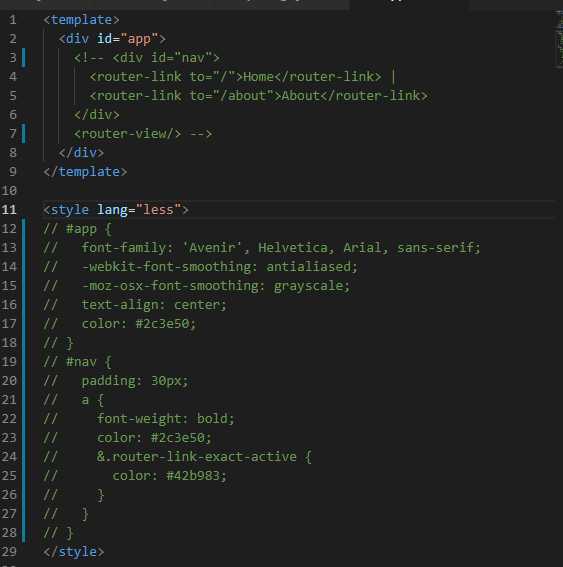This screenshot has width=563, height=567.
Task: Click the -webkit-font-smoothing: antialiased line
Action: click(201, 267)
